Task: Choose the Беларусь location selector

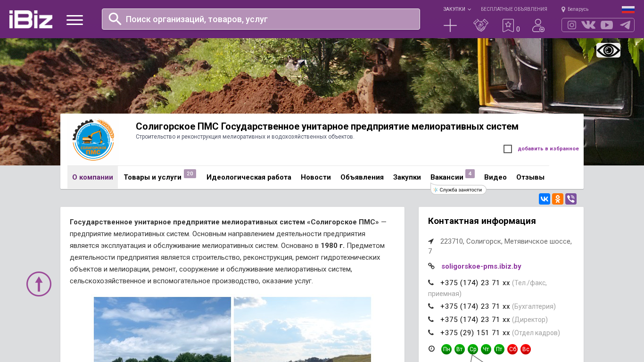Action: 575,9
